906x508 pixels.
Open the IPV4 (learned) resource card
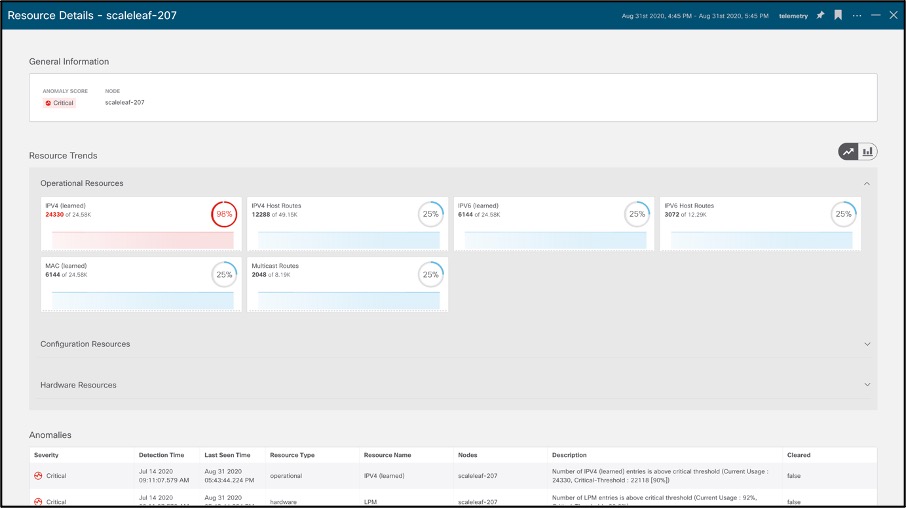point(142,224)
